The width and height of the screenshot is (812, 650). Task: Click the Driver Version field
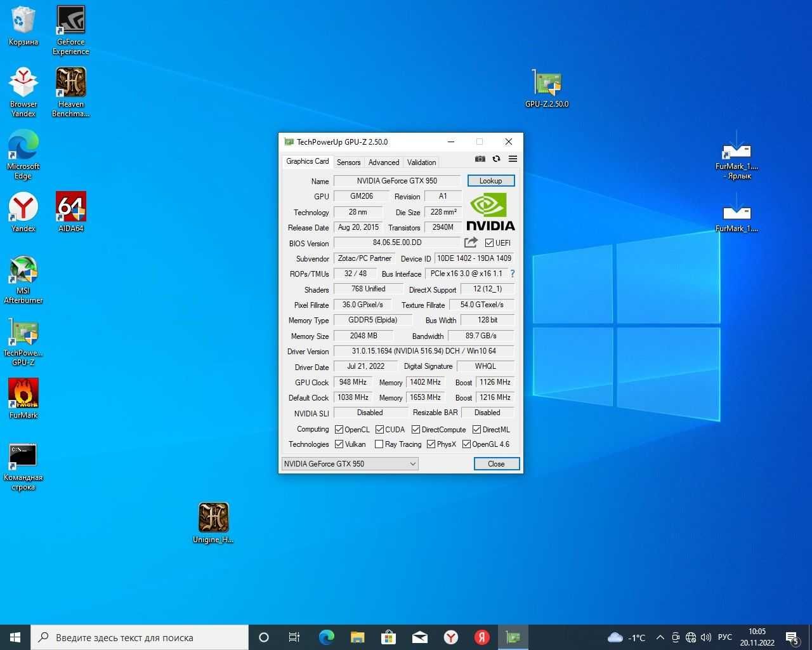[424, 351]
